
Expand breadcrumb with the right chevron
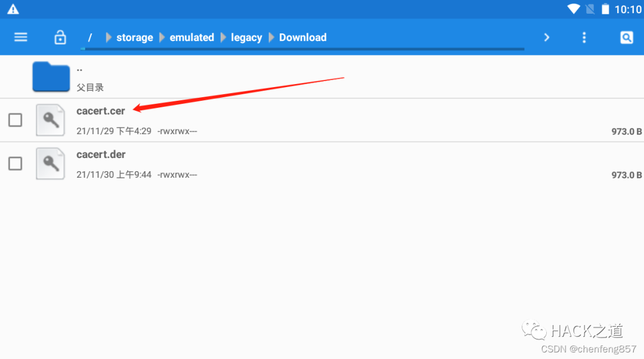click(x=547, y=38)
